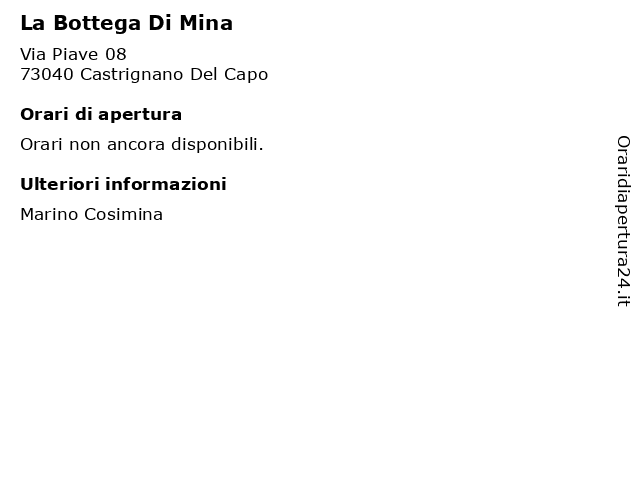Click the word Bottega in the title
The image size is (640, 480).
tap(97, 23)
